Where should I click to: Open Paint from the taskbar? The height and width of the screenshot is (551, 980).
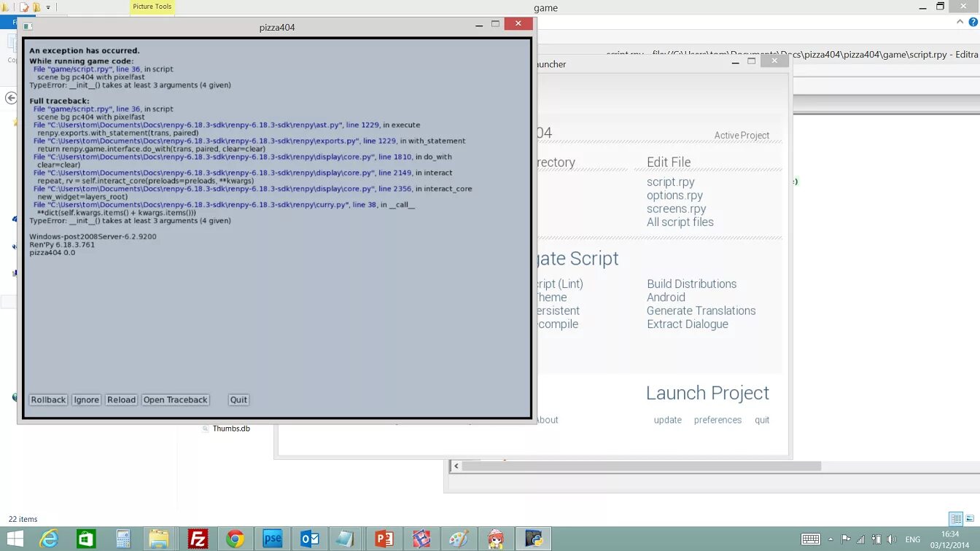point(459,539)
